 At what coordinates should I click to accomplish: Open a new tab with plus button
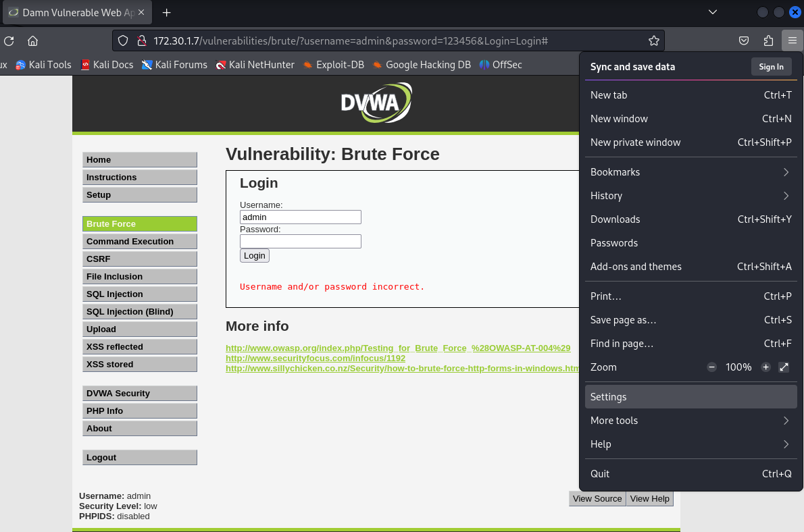pos(167,12)
